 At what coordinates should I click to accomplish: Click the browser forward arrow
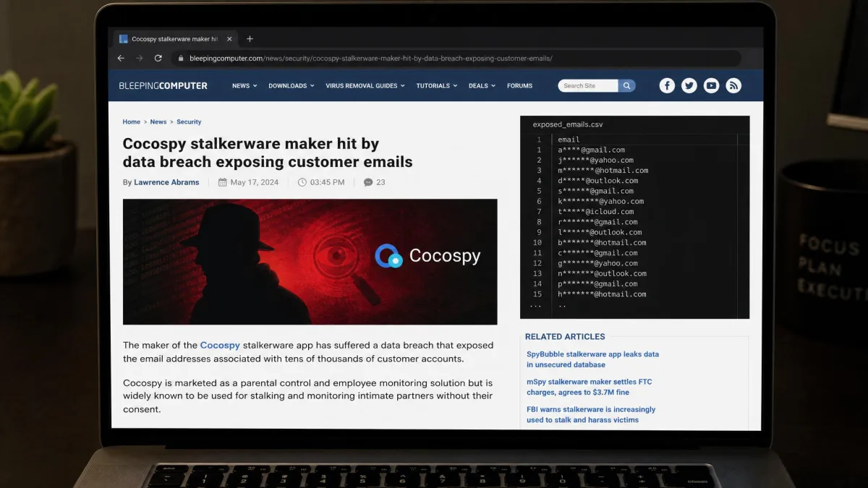pyautogui.click(x=140, y=58)
